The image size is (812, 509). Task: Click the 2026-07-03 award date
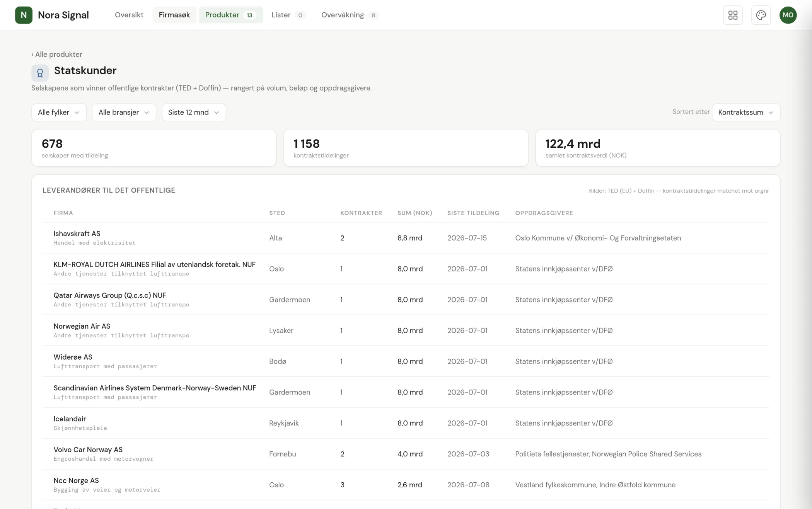(x=468, y=454)
